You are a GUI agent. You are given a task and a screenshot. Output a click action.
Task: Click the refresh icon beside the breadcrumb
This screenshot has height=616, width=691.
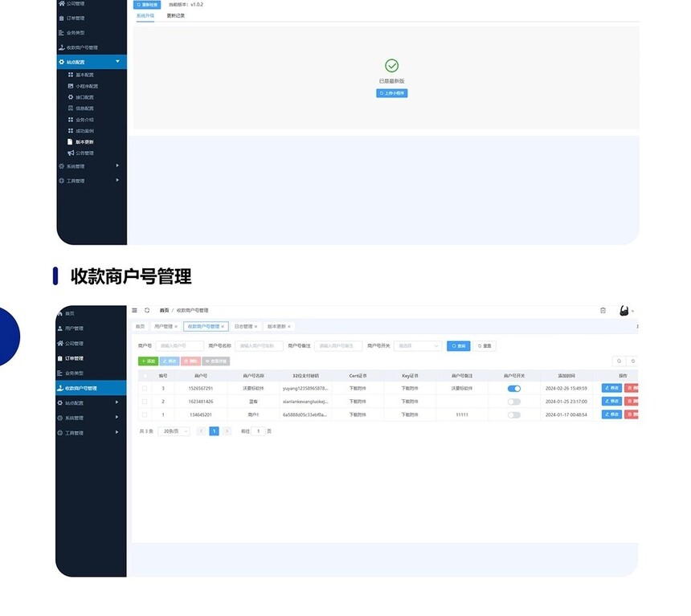tap(147, 310)
